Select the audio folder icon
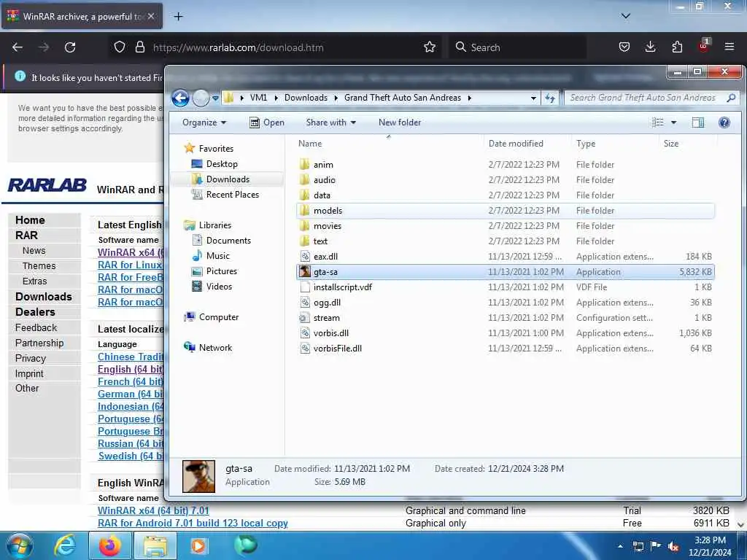This screenshot has height=560, width=747. point(305,179)
